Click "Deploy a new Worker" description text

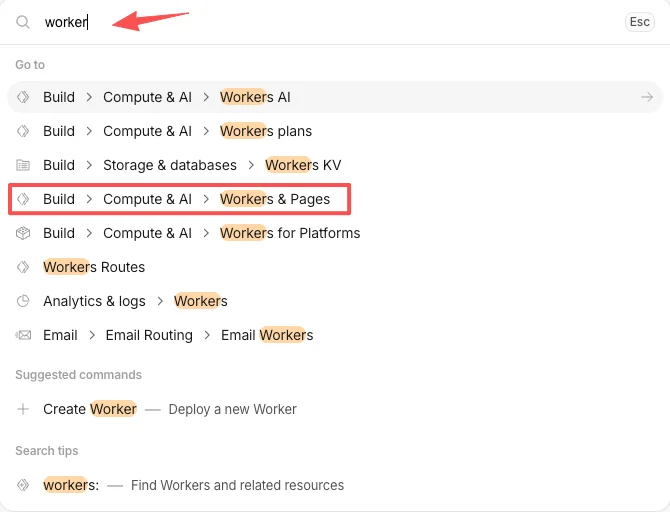[x=232, y=409]
